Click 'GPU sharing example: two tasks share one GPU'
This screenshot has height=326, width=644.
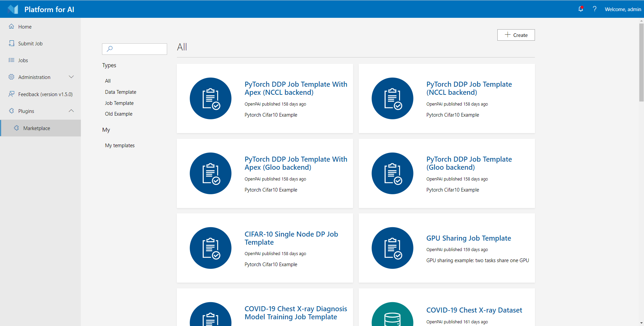tap(478, 260)
